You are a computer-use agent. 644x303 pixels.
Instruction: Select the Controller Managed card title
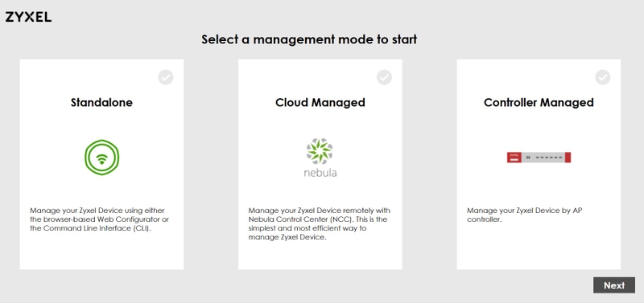point(539,102)
